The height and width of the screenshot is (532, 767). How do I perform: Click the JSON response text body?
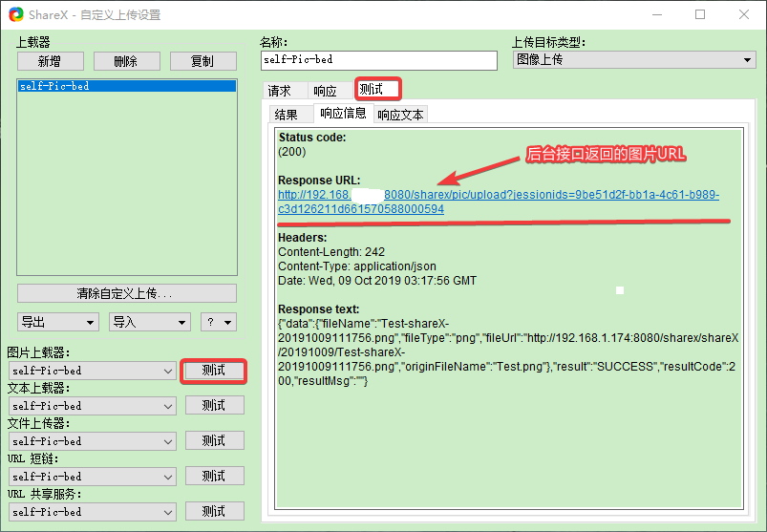pos(508,352)
